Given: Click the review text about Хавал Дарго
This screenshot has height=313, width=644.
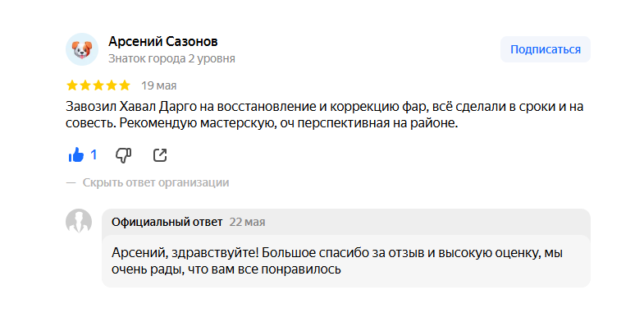Looking at the screenshot, I should (x=325, y=115).
